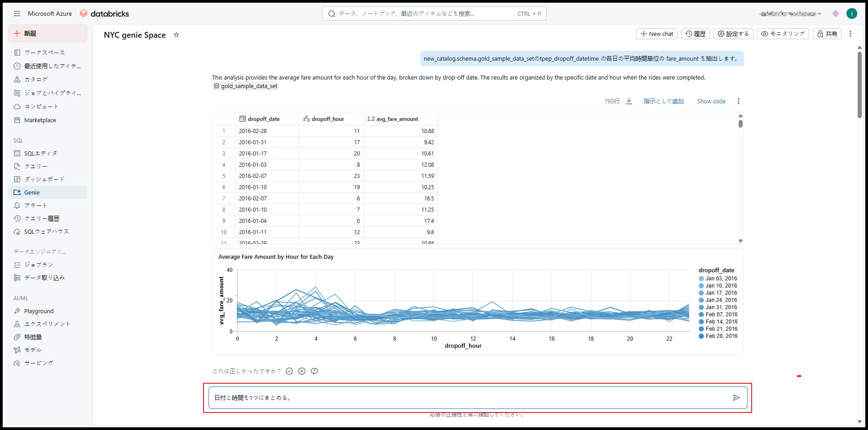Star the NYC genie Space as favorite
868x430 pixels.
(x=176, y=35)
